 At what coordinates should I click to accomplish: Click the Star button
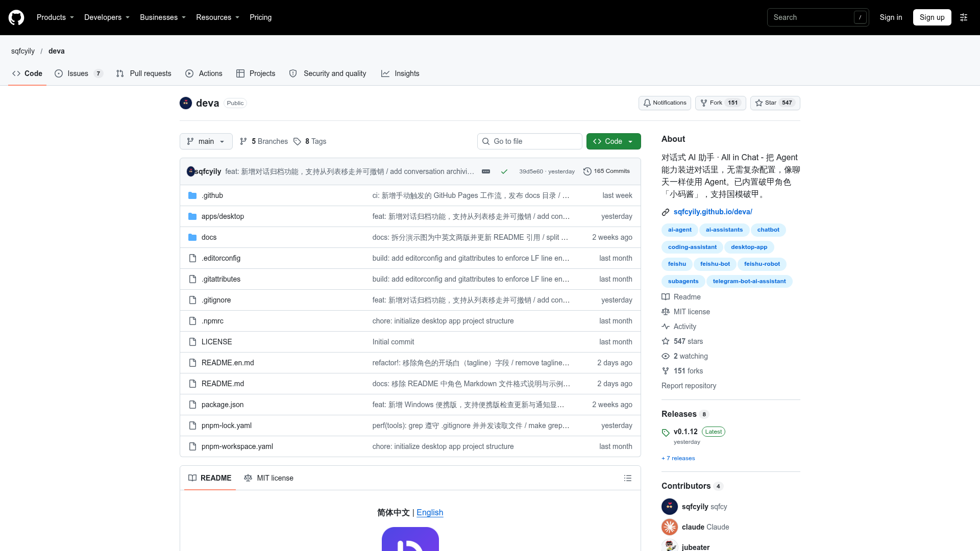(775, 103)
